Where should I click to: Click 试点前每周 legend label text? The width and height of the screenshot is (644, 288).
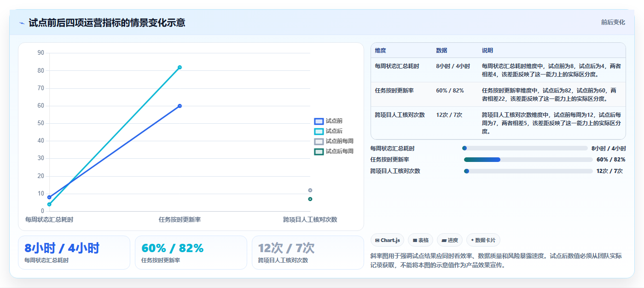(x=340, y=141)
